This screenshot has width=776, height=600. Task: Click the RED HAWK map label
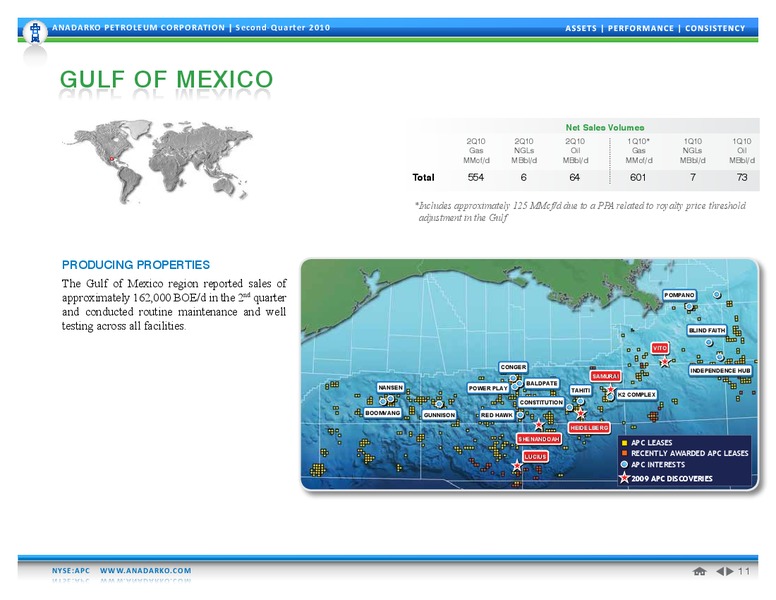click(497, 415)
